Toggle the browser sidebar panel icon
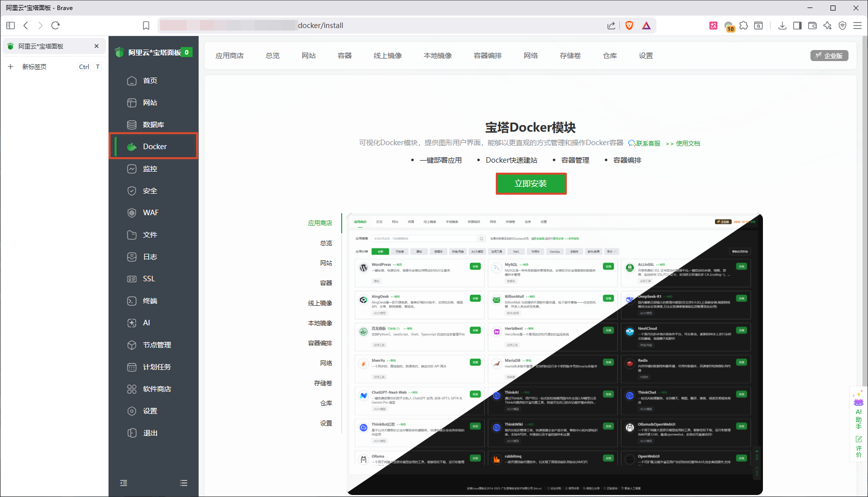The image size is (868, 497). tap(797, 26)
